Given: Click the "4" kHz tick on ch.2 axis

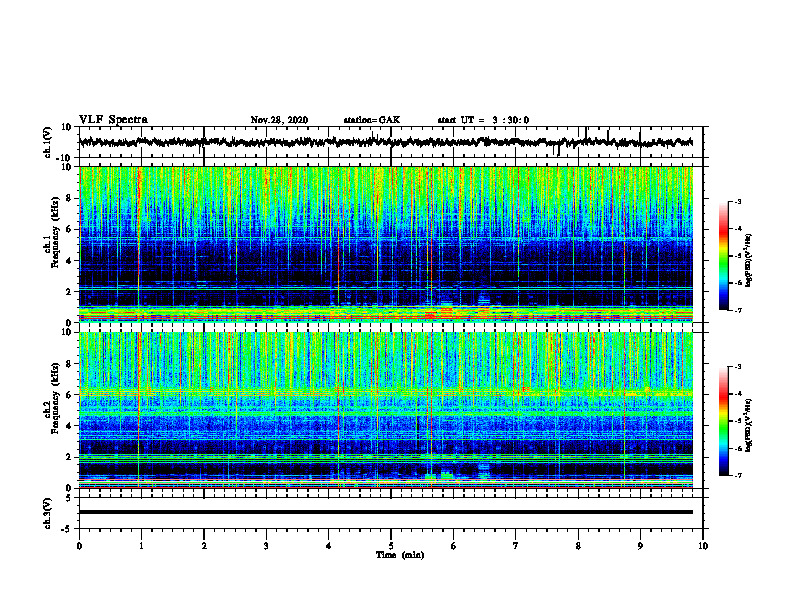Looking at the screenshot, I should coord(70,426).
